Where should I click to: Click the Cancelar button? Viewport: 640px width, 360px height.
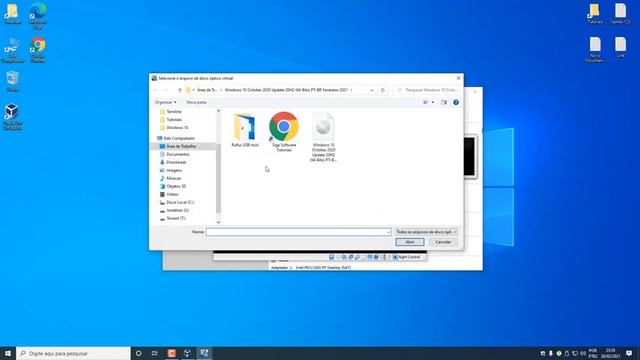click(x=443, y=242)
